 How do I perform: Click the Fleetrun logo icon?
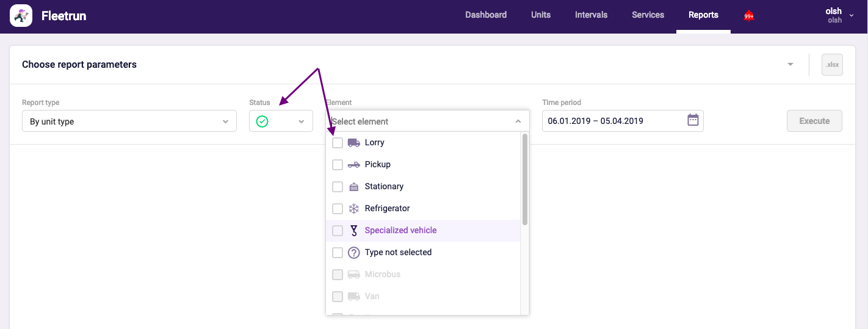[x=21, y=16]
